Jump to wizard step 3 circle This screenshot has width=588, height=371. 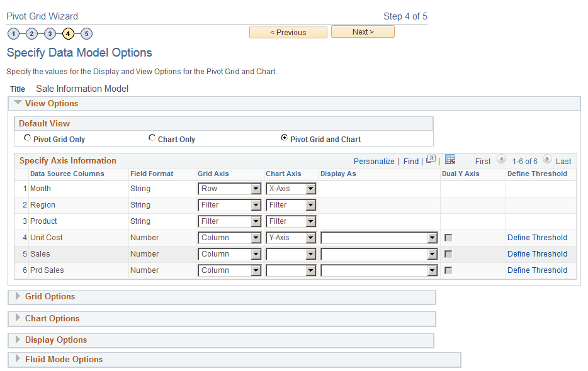click(50, 33)
